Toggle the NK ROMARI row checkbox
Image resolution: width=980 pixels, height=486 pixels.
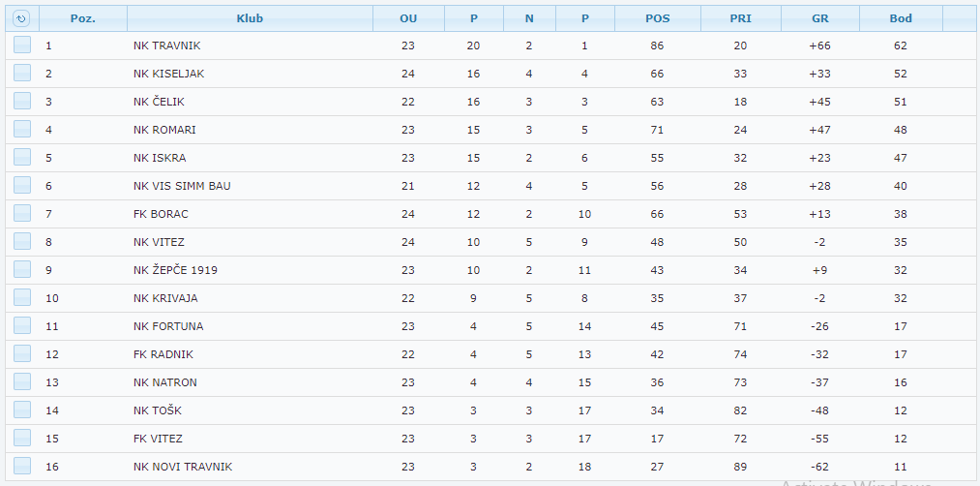(x=22, y=130)
